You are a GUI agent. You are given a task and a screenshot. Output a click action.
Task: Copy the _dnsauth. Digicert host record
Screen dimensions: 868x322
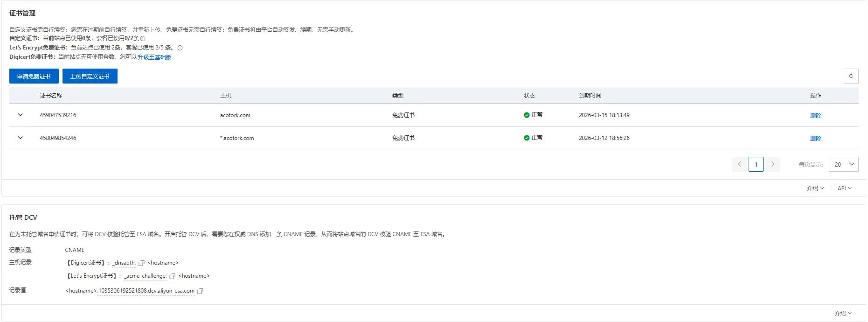click(141, 263)
